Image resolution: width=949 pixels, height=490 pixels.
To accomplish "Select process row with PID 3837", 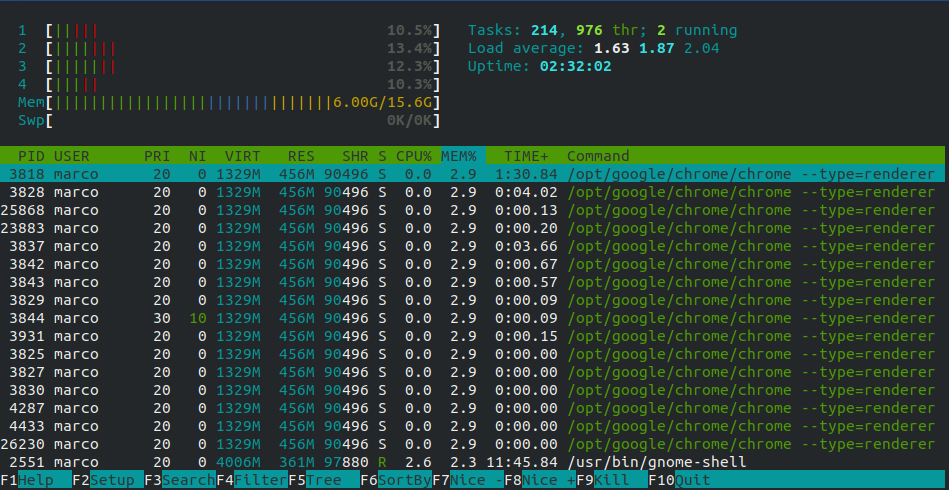I will pyautogui.click(x=472, y=246).
